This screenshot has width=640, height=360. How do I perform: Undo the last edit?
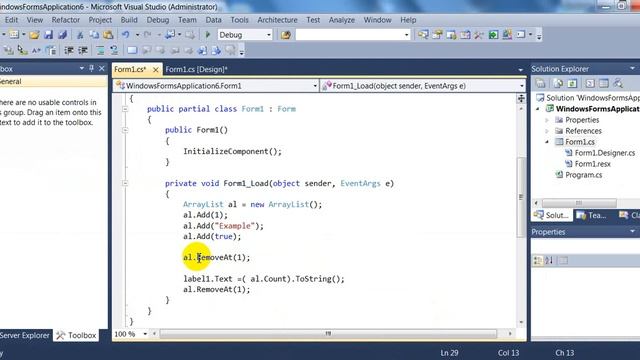click(126, 35)
